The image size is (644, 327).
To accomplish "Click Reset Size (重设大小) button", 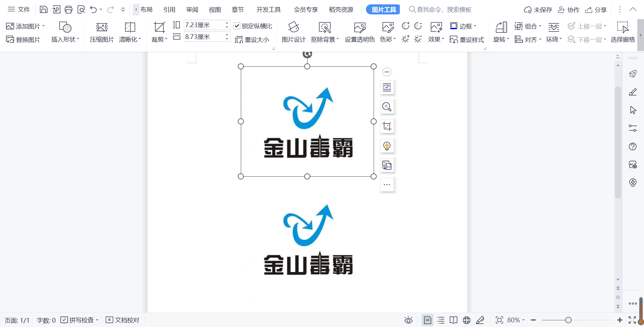I will (252, 40).
